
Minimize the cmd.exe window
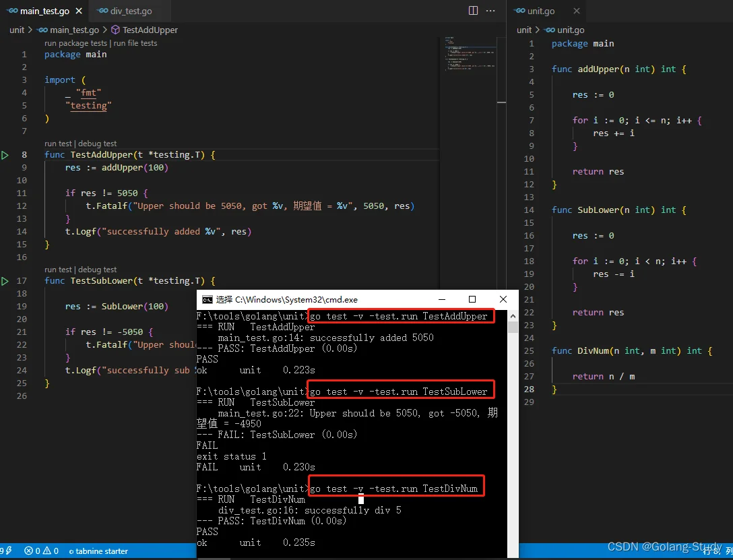tap(442, 300)
